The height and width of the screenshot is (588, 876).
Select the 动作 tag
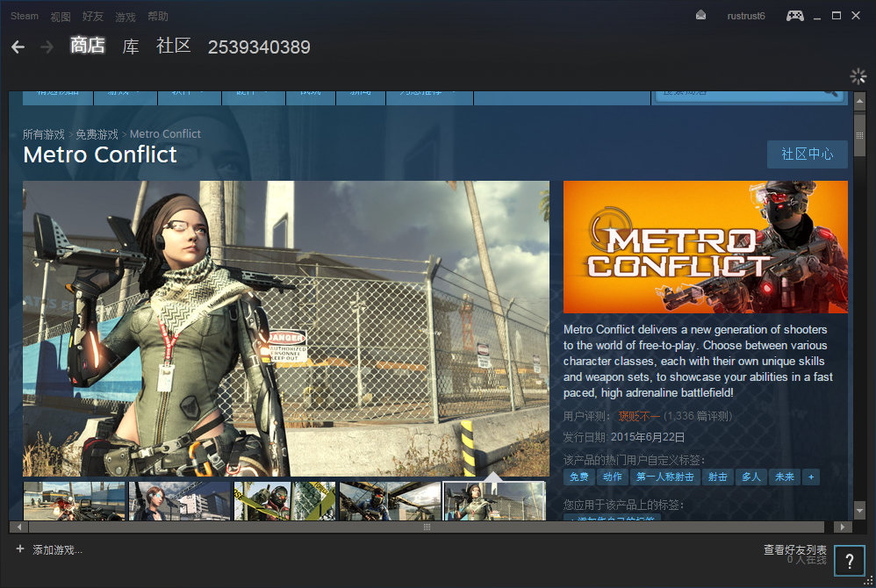pos(613,477)
